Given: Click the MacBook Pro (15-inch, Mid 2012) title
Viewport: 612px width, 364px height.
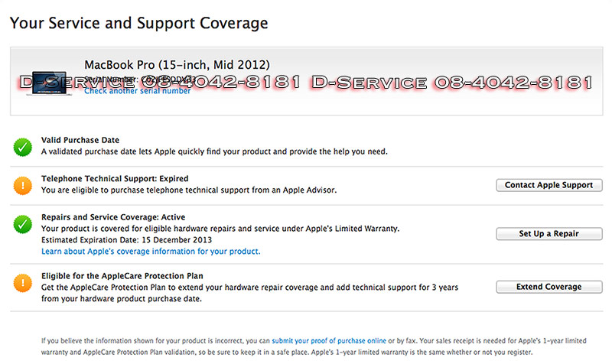Looking at the screenshot, I should pyautogui.click(x=177, y=64).
